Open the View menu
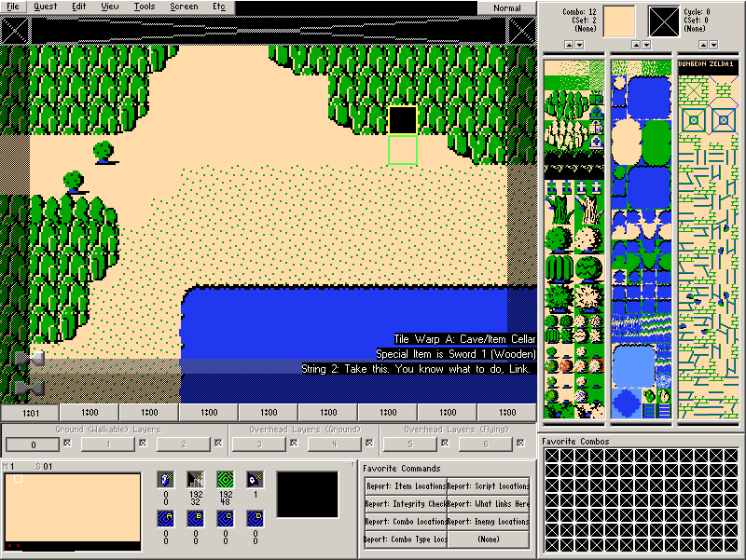 coord(109,7)
